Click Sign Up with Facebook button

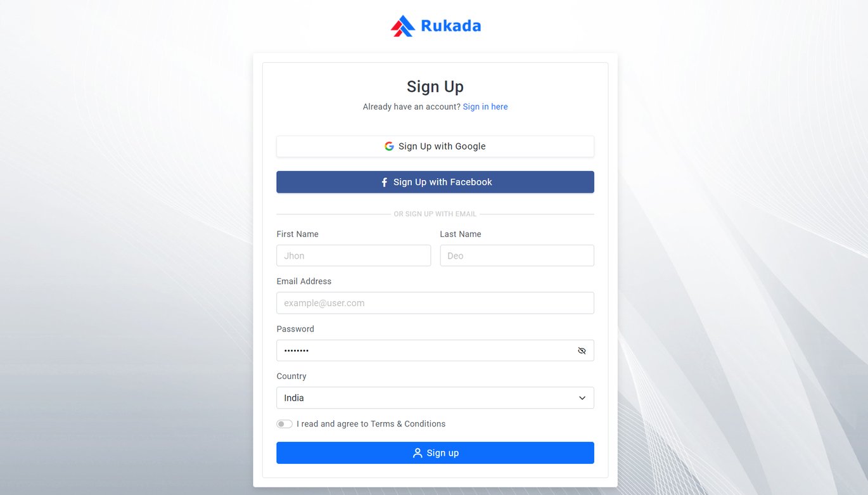click(x=435, y=182)
